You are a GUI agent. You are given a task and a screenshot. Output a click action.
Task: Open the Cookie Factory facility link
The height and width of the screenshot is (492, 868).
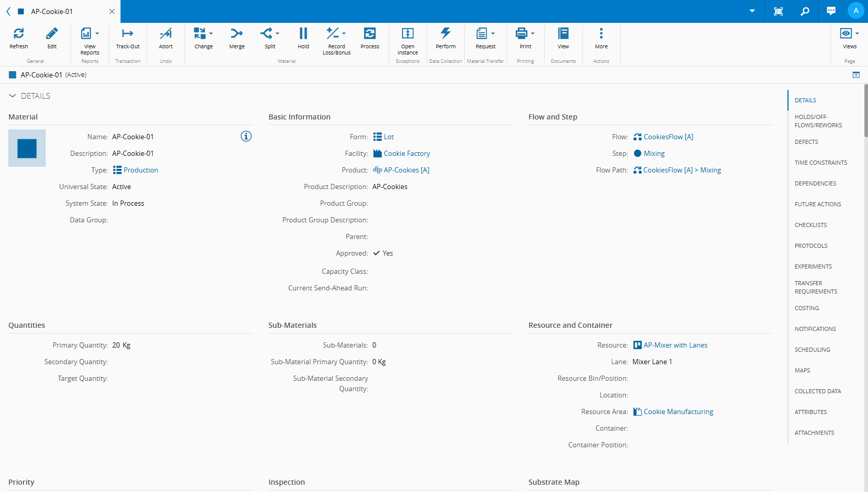pyautogui.click(x=407, y=153)
